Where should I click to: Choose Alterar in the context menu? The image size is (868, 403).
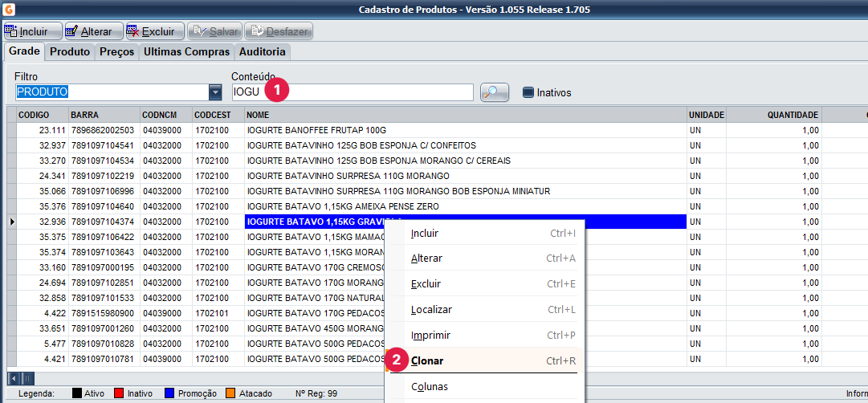[484, 258]
